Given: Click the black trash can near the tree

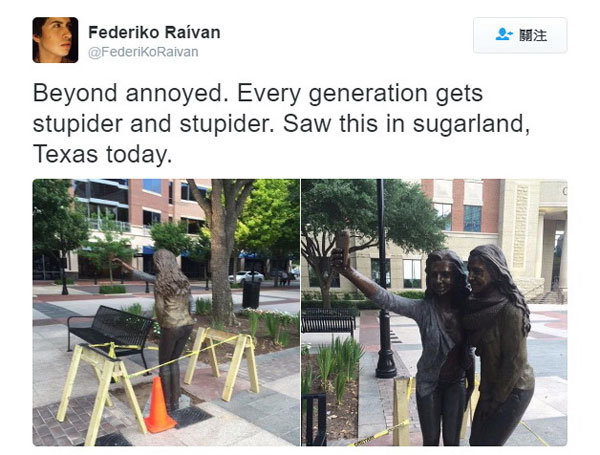Looking at the screenshot, I should [251, 294].
